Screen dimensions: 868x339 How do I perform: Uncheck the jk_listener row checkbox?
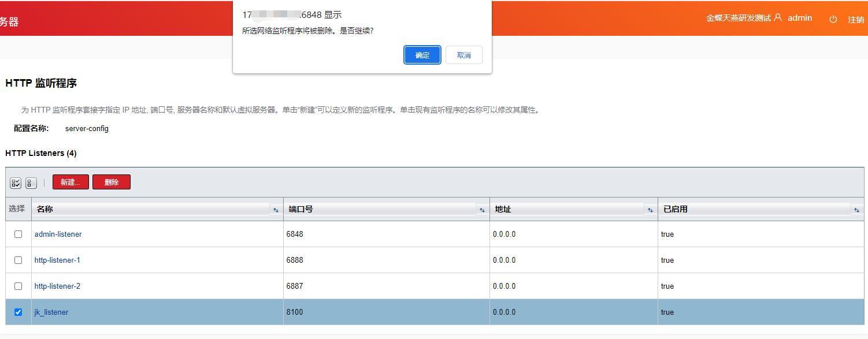(x=18, y=312)
